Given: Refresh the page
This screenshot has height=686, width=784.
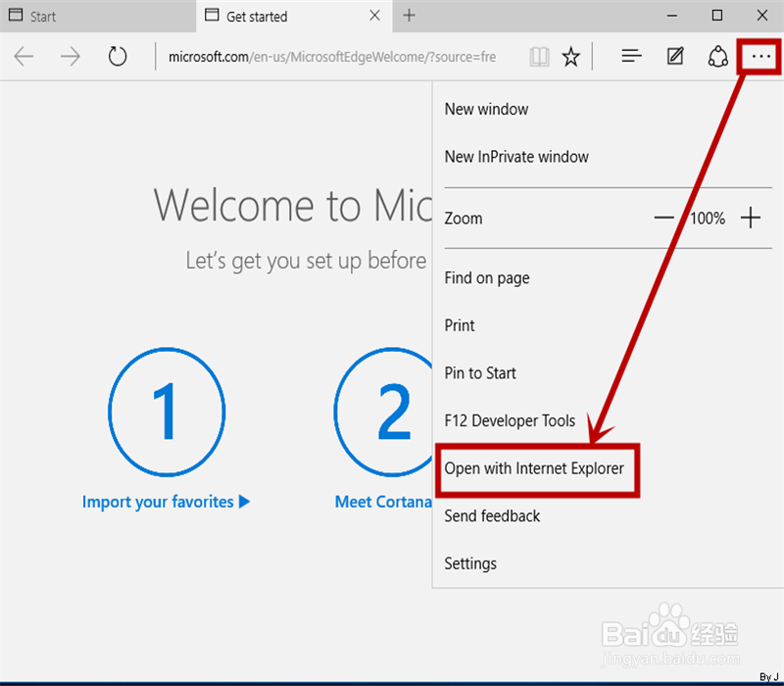Looking at the screenshot, I should (x=118, y=57).
